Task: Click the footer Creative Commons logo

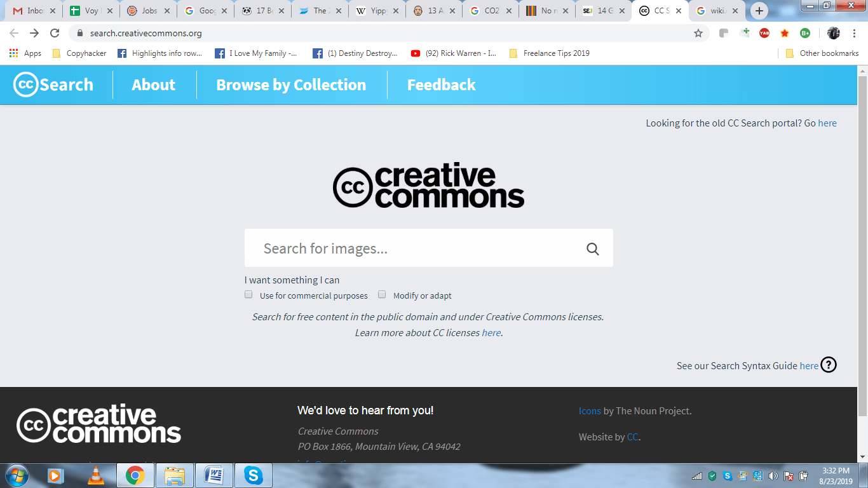Action: 98,424
